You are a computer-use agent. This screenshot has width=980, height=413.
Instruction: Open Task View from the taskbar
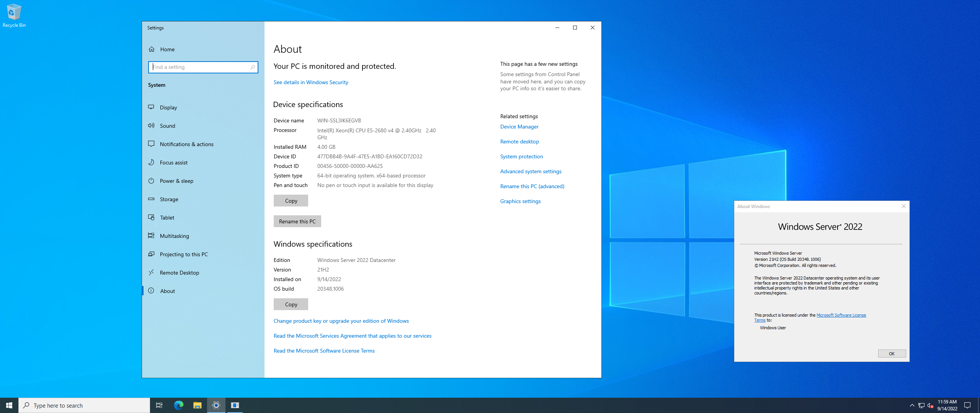[159, 405]
